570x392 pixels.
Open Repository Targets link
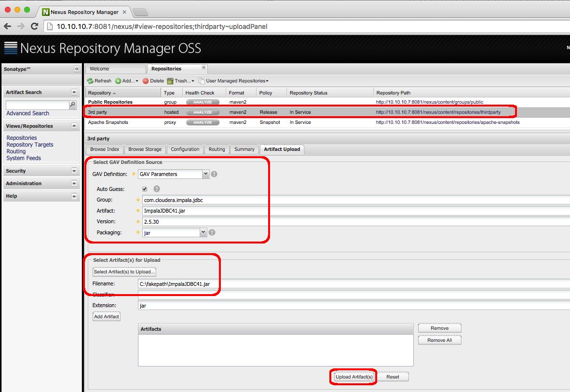30,144
